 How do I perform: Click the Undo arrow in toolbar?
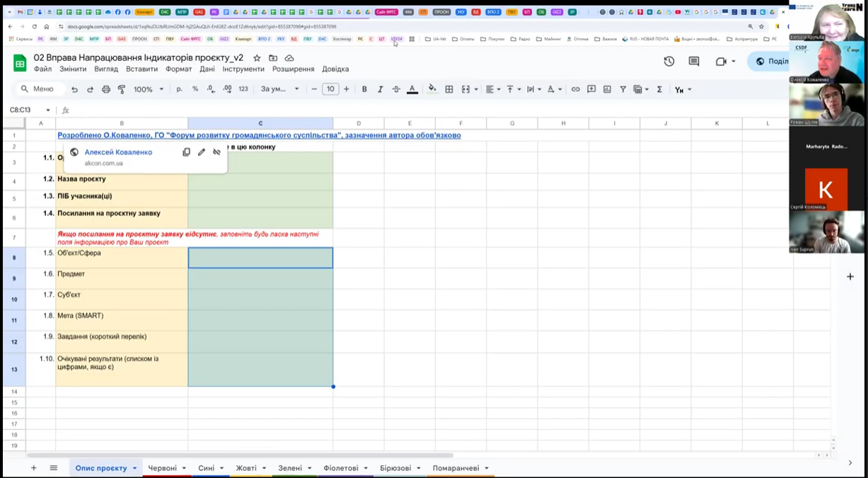74,89
